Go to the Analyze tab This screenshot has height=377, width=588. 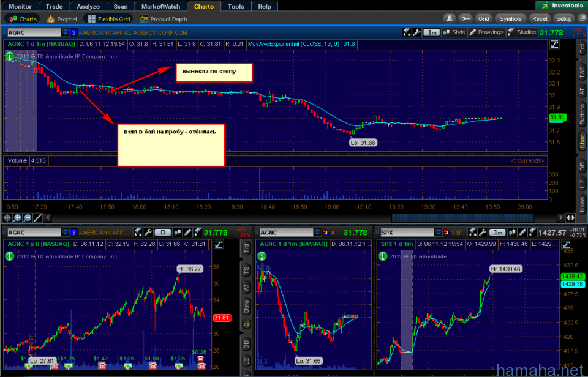88,6
